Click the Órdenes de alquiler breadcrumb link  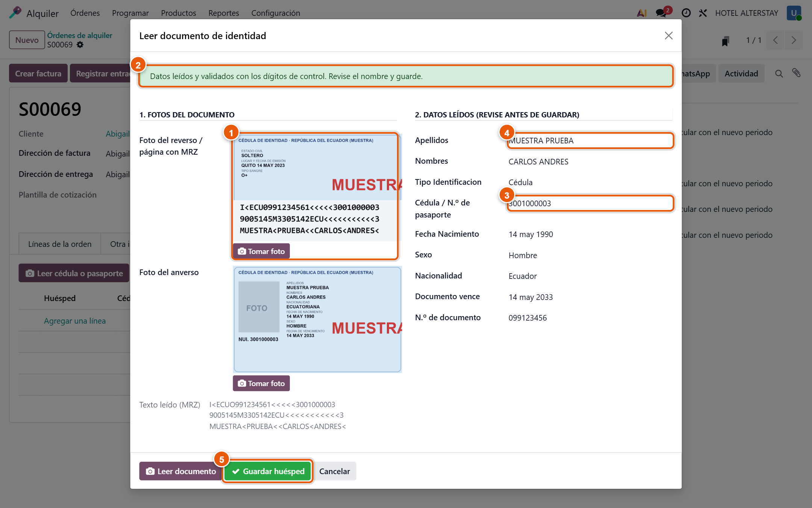click(x=80, y=35)
